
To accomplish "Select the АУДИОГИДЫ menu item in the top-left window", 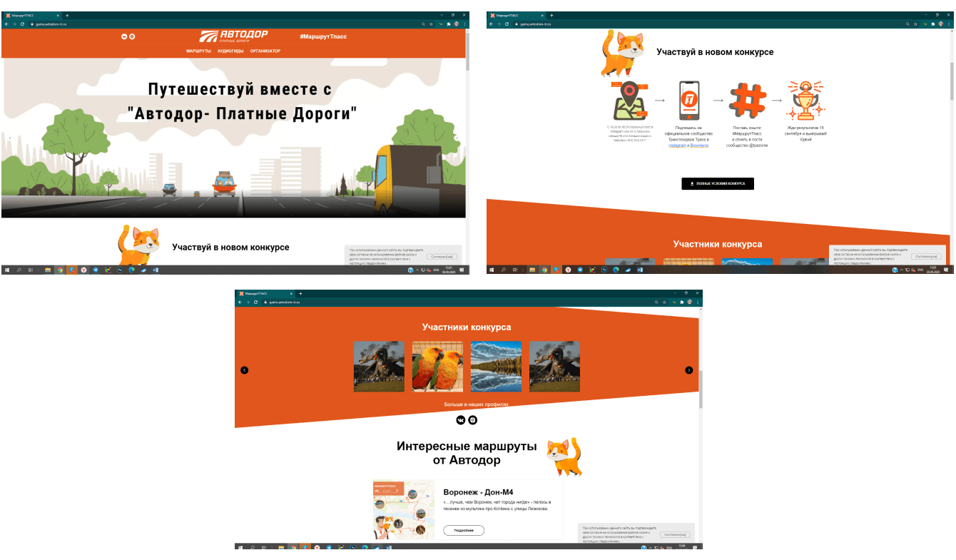I will pyautogui.click(x=230, y=51).
